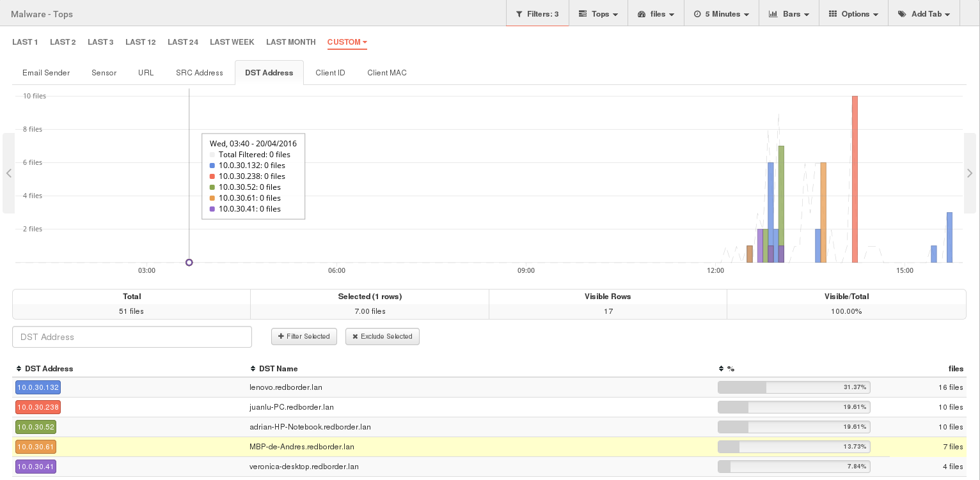Select the orange 10.0.30.61 address tag
This screenshot has width=980, height=480.
click(x=36, y=447)
